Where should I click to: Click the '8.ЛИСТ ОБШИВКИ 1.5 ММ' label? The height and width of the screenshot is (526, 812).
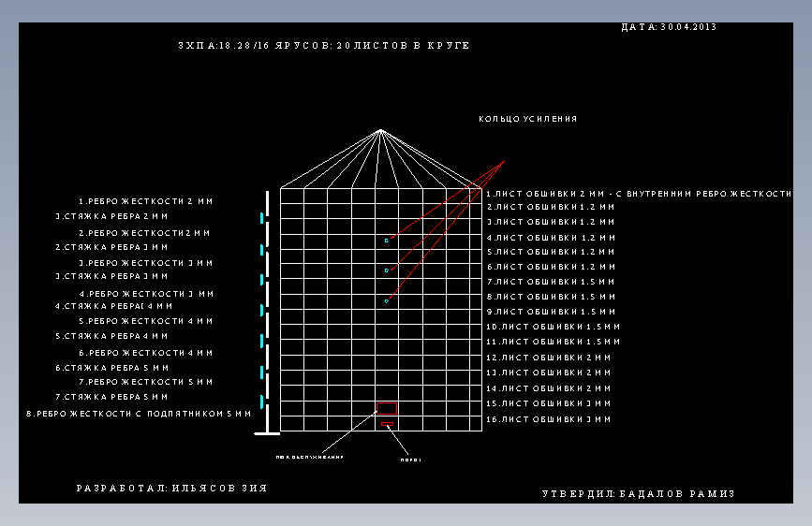coord(551,298)
